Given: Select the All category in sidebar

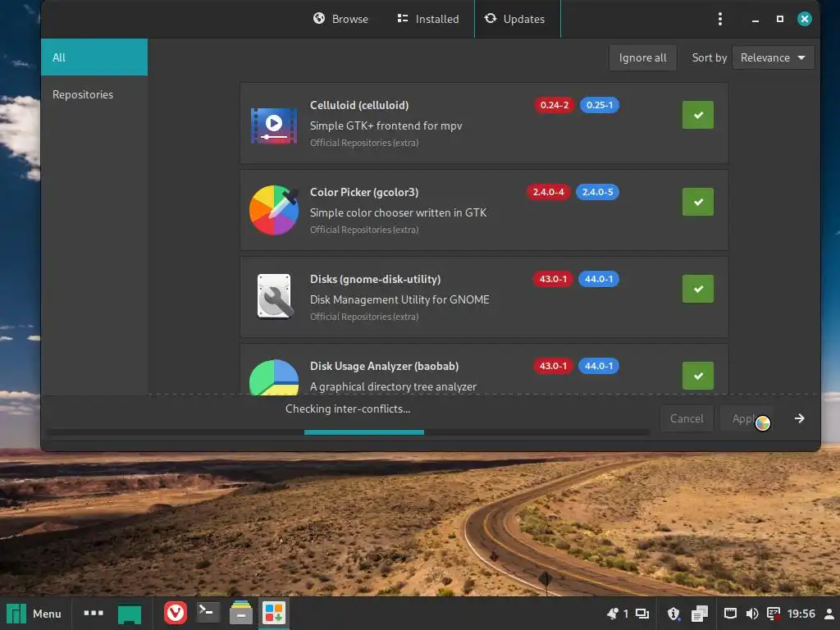Looking at the screenshot, I should tap(94, 57).
